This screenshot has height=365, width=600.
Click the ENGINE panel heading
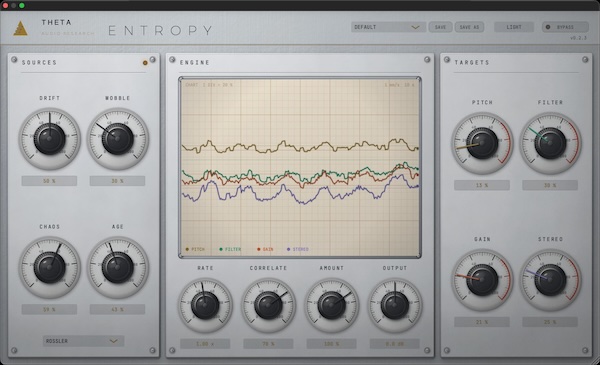tap(195, 62)
